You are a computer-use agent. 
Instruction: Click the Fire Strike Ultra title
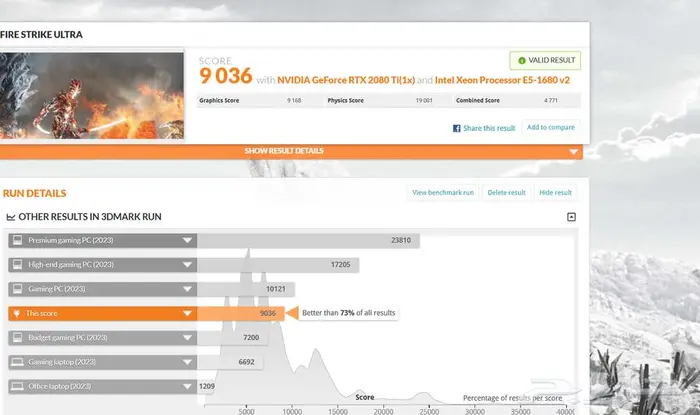point(41,35)
